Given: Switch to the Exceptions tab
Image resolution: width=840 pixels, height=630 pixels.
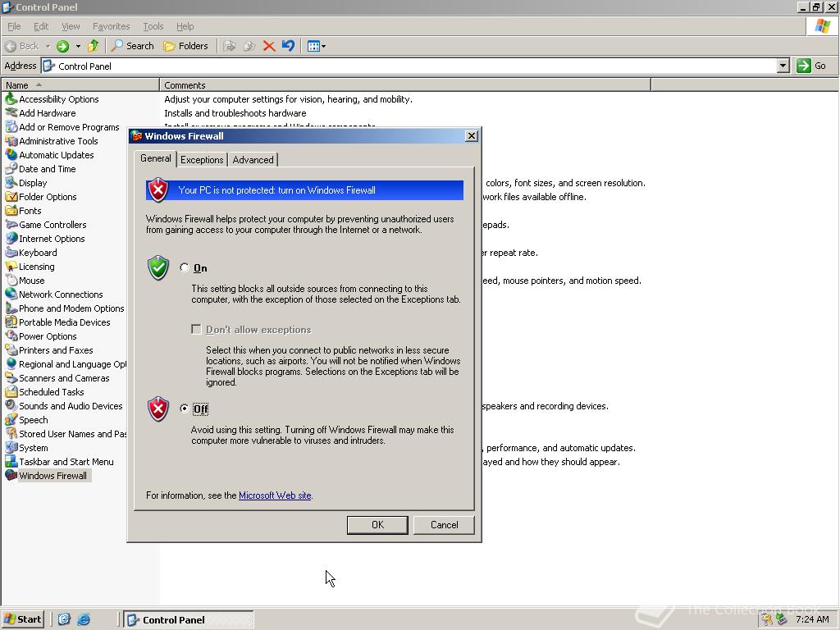Looking at the screenshot, I should pyautogui.click(x=202, y=160).
